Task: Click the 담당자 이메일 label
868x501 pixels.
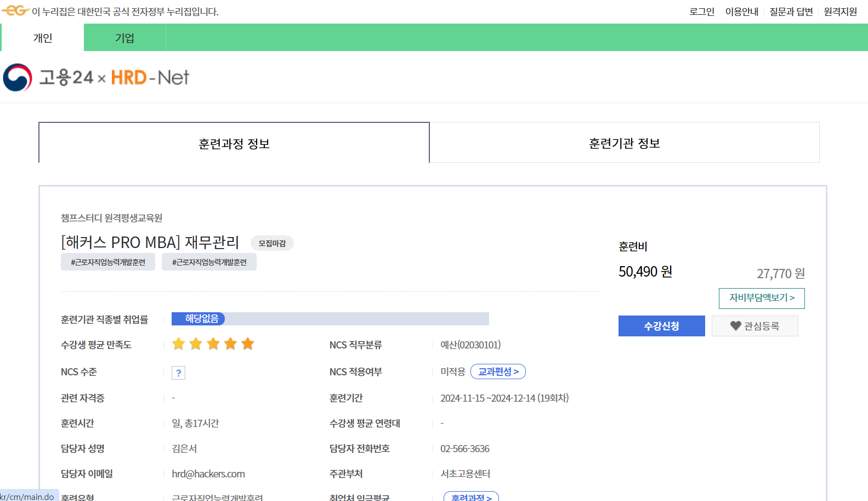Action: click(87, 474)
